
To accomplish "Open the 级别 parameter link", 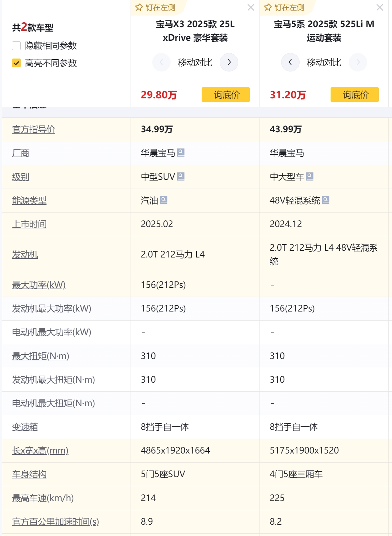I will [21, 177].
